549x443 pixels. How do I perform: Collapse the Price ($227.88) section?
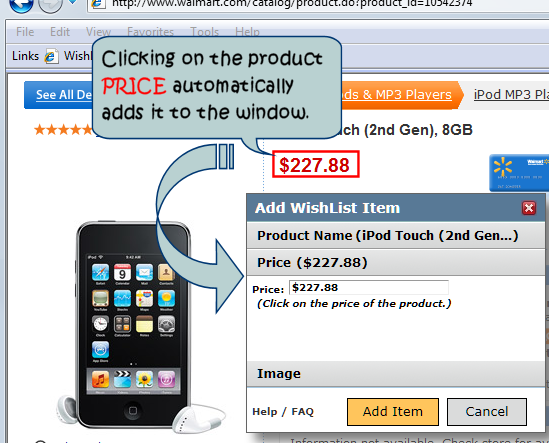(396, 262)
